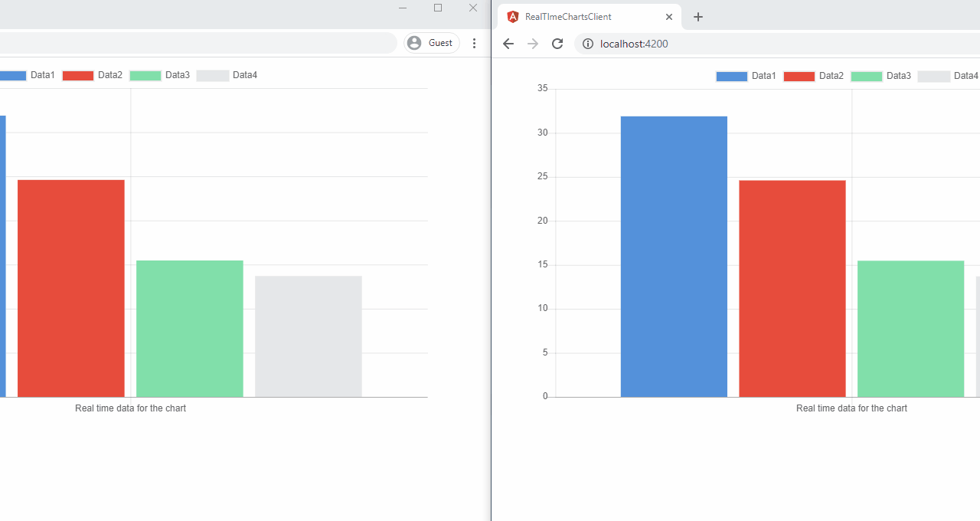Hide Data2 series in left chart legend
The image size is (980, 521).
coord(93,75)
